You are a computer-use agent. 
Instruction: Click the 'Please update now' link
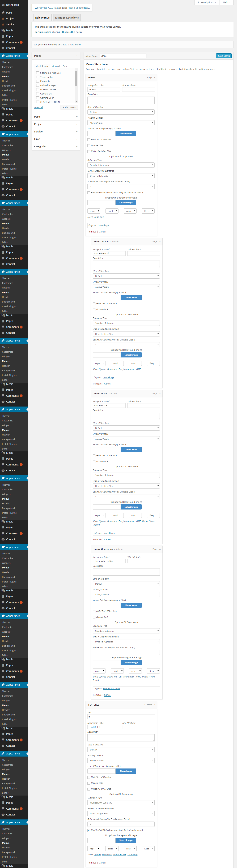[78, 8]
